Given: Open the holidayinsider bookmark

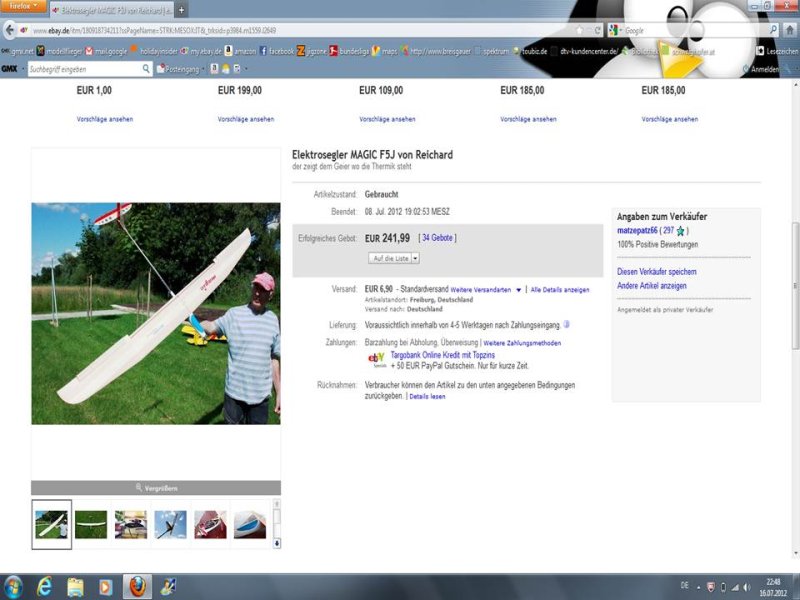Looking at the screenshot, I should [154, 51].
